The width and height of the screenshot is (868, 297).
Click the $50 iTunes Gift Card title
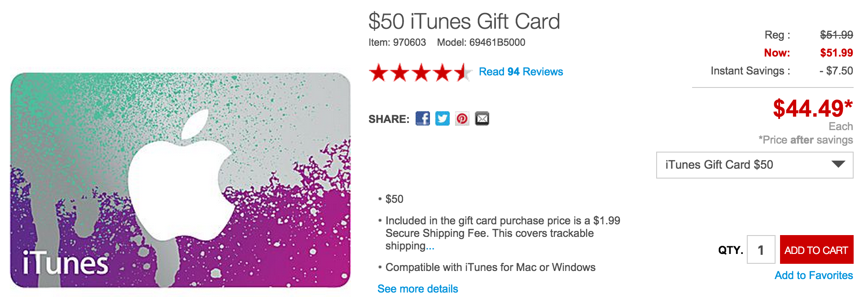(x=464, y=22)
